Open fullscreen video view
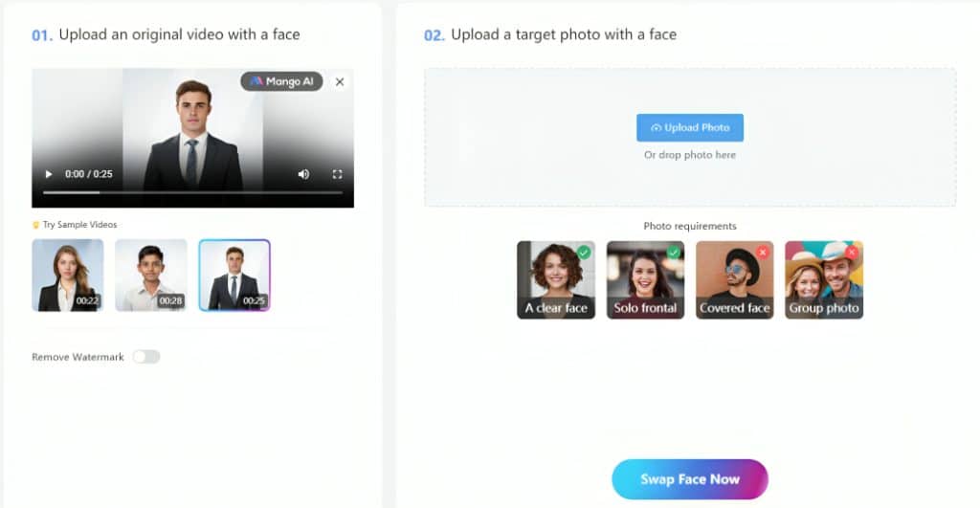Image resolution: width=980 pixels, height=508 pixels. (x=338, y=174)
